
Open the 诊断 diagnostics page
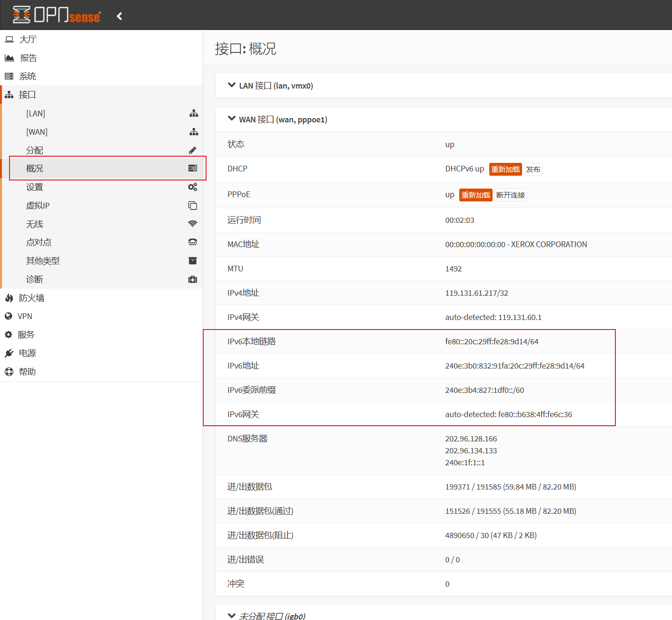point(102,280)
